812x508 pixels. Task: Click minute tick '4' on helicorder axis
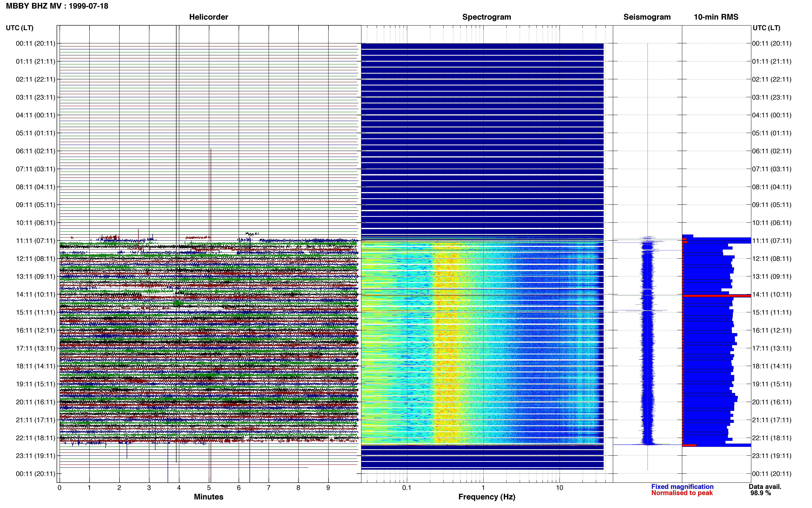click(179, 488)
